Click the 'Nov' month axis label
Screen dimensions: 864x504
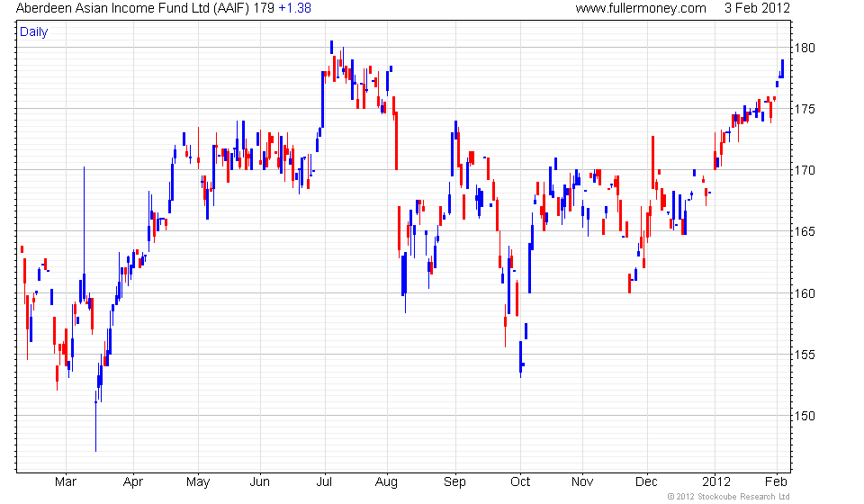tap(582, 482)
